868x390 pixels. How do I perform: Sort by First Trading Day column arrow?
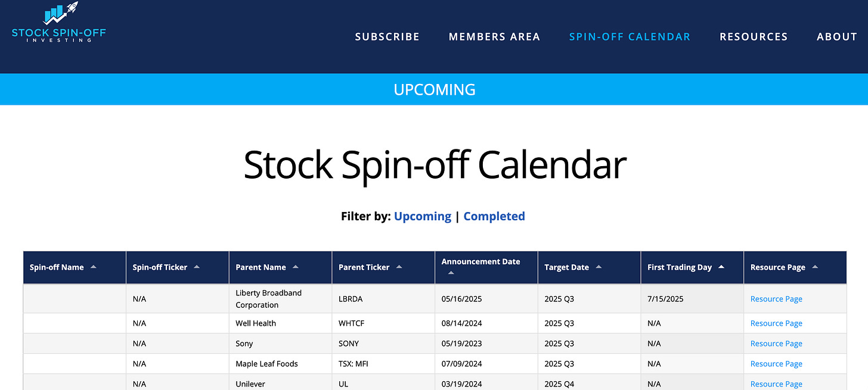click(x=721, y=267)
